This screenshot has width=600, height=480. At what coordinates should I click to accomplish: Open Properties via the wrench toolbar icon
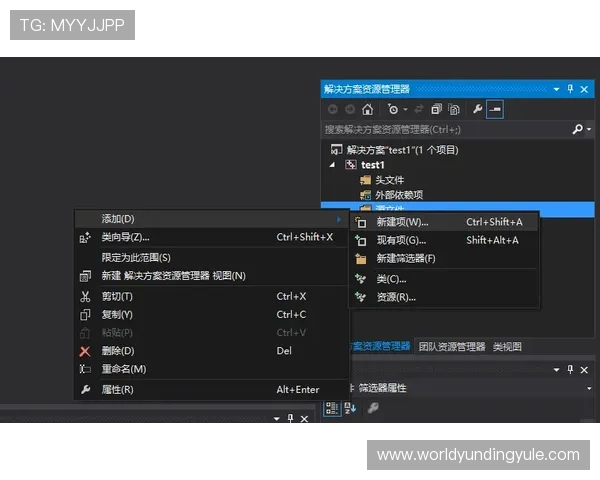[477, 109]
